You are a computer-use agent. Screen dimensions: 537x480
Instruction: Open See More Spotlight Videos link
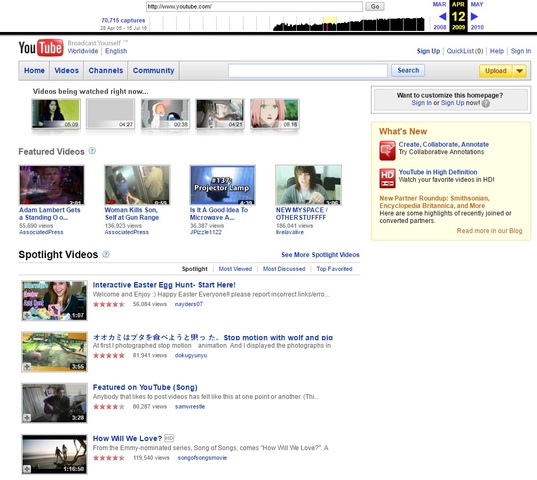point(320,255)
